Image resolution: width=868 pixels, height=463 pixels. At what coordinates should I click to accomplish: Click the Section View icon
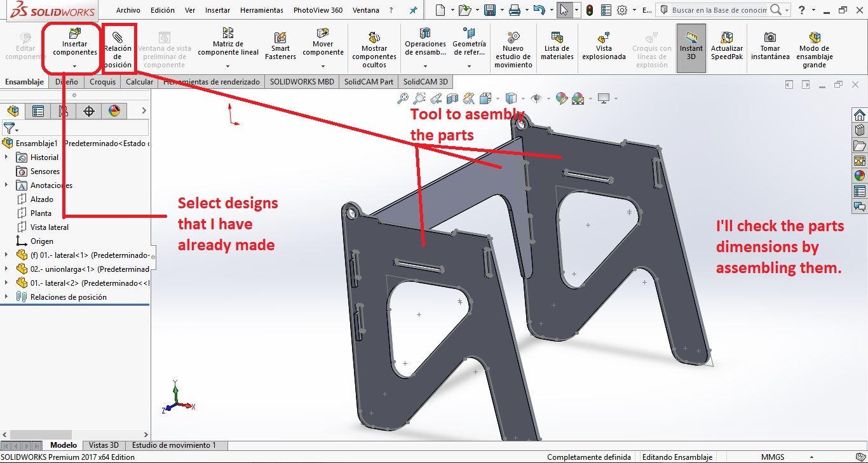click(452, 98)
